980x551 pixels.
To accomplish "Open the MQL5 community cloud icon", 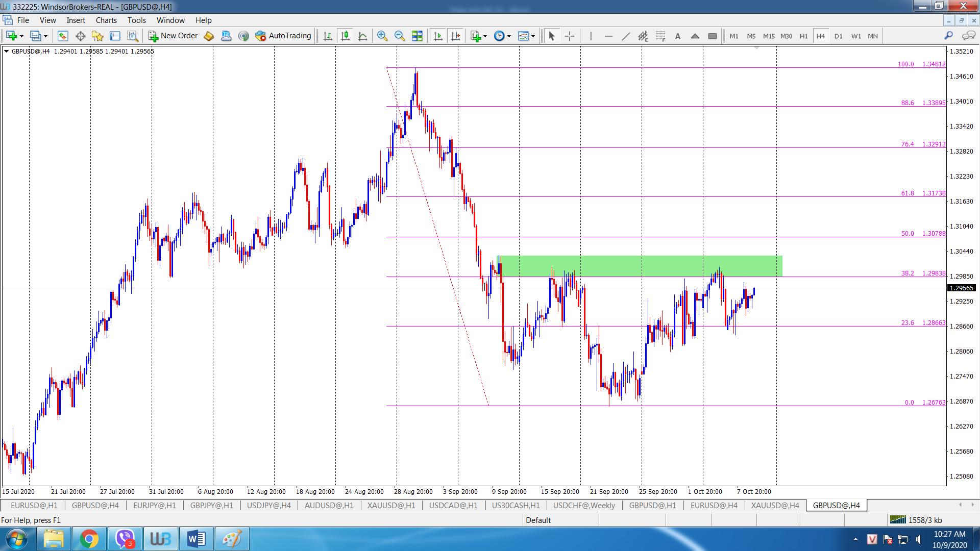I will [x=226, y=36].
